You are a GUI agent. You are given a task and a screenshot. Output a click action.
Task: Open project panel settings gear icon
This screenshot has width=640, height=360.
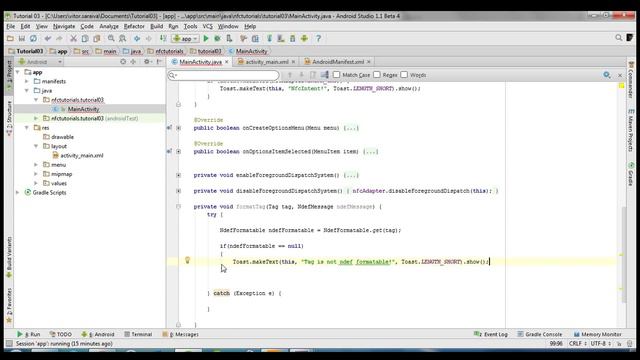(x=147, y=62)
